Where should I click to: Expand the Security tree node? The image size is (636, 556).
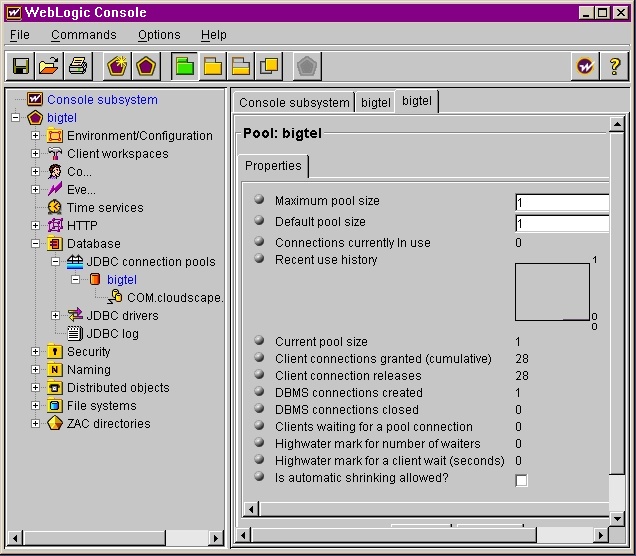pyautogui.click(x=35, y=351)
